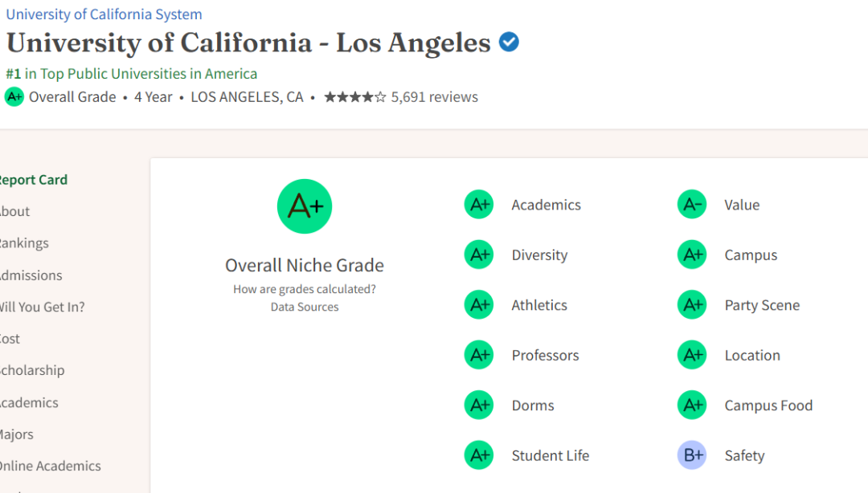Open the #1 in Top Public Universities ranking
Viewport: 868px width, 493px height.
(x=131, y=74)
